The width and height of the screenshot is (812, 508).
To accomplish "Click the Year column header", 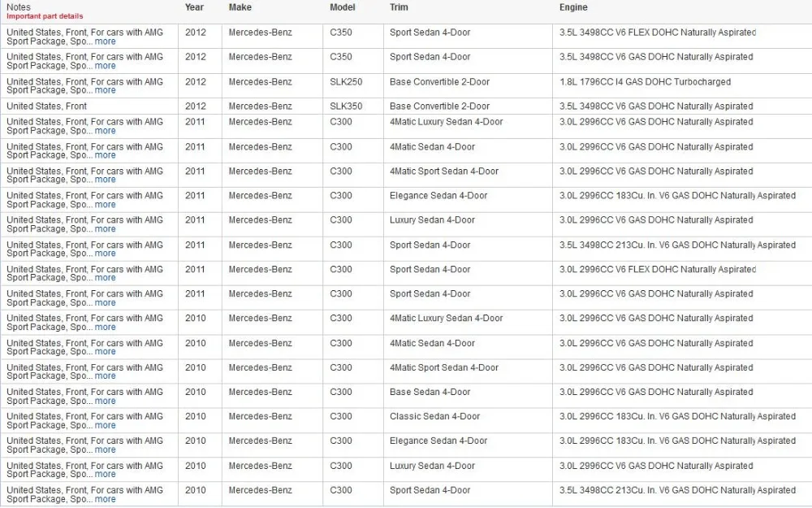I will [194, 7].
